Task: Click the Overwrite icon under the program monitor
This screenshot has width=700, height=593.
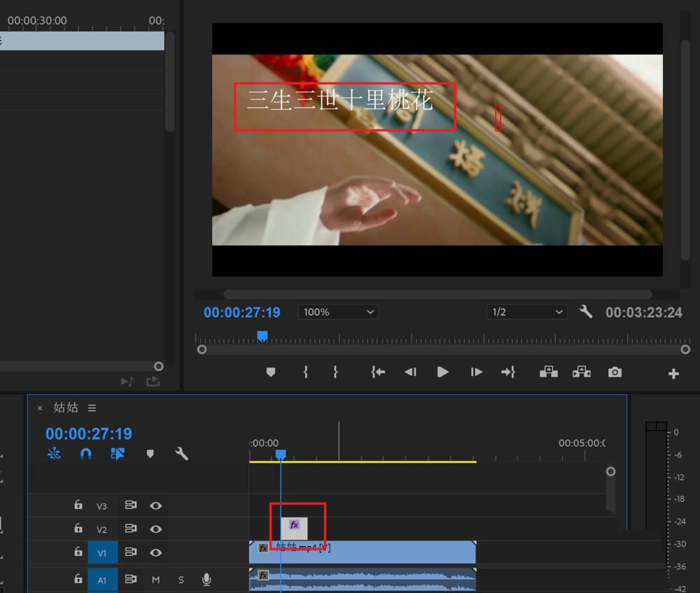Action: (x=582, y=372)
